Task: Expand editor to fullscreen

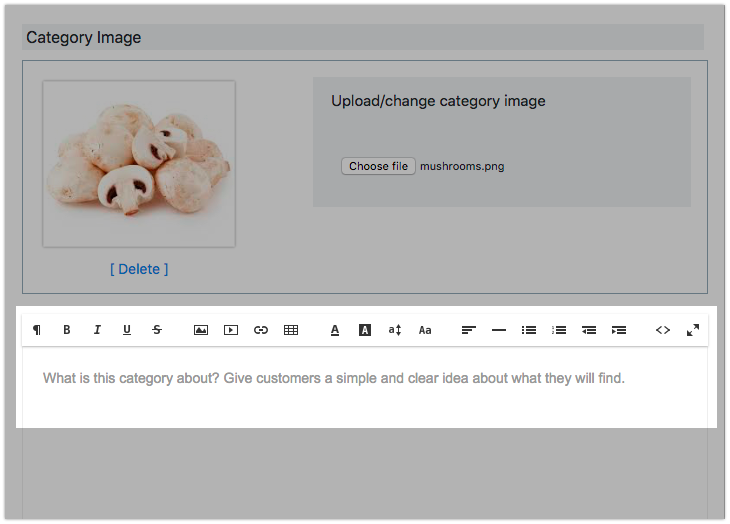Action: (692, 330)
